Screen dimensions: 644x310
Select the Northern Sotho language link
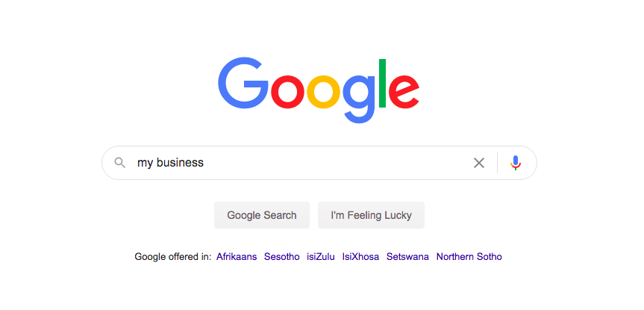(469, 257)
